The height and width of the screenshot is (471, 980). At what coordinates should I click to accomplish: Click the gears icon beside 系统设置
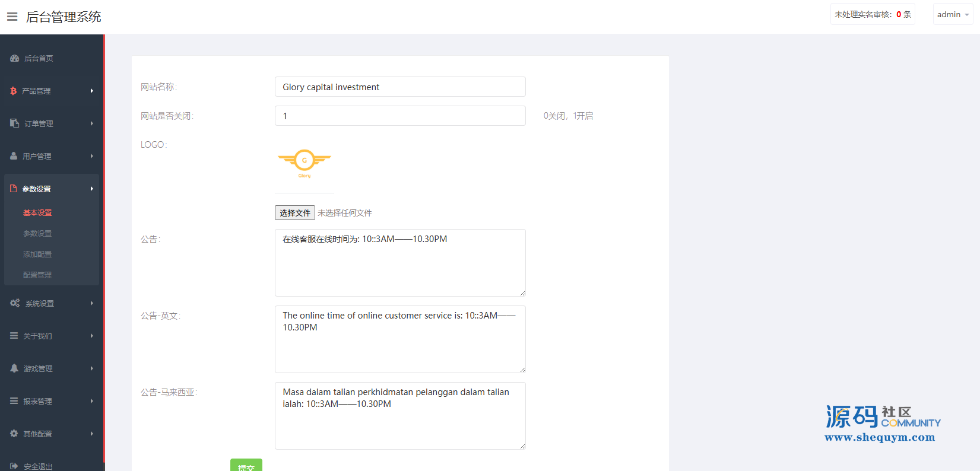click(15, 303)
